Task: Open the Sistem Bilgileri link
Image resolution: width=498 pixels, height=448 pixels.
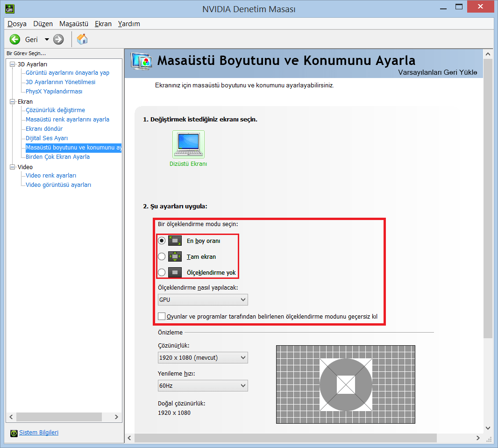Action: pos(38,433)
